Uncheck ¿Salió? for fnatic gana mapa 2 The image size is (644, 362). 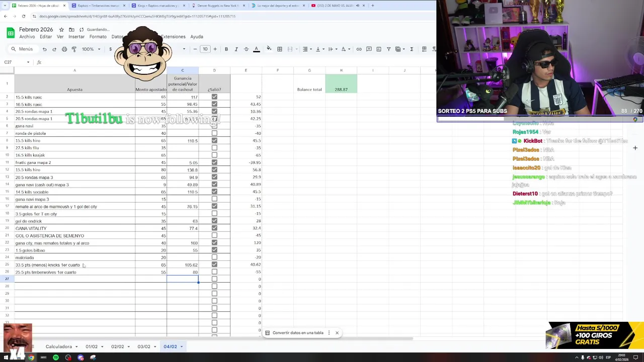[x=214, y=162]
